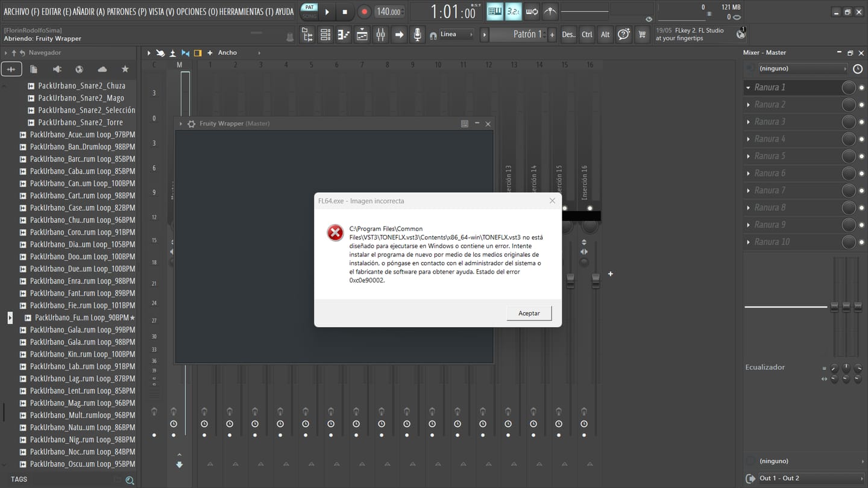Toggle the Ranura 10 enable LED
868x488 pixels.
click(861, 242)
